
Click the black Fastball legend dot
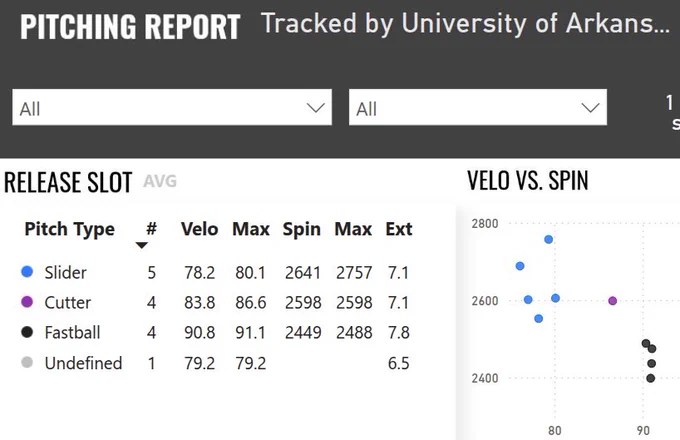27,332
